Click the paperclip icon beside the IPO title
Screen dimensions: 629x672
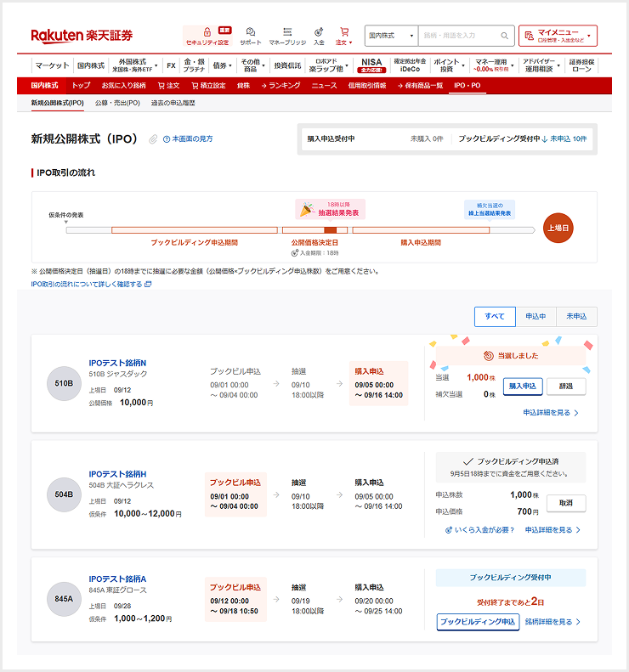pos(153,139)
